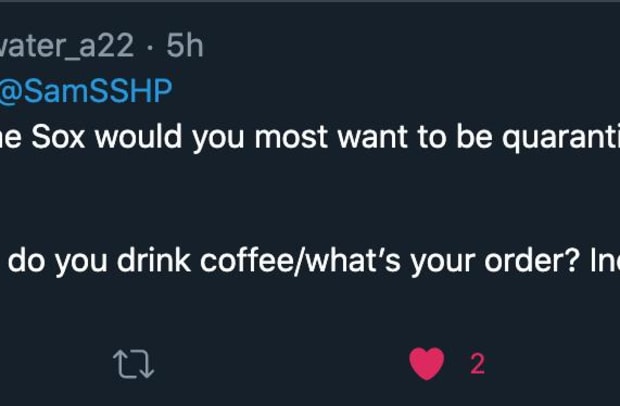
Task: Click the word "your" before order
Action: pyautogui.click(x=442, y=263)
